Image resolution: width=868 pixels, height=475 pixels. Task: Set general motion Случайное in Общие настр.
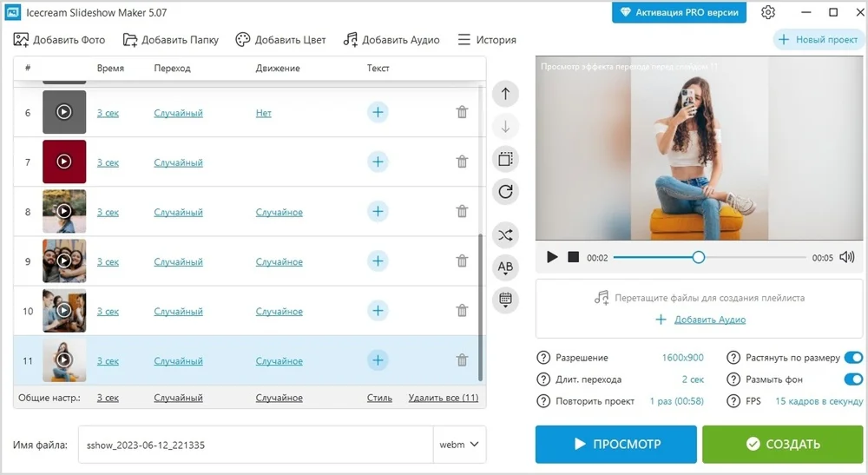pyautogui.click(x=279, y=398)
